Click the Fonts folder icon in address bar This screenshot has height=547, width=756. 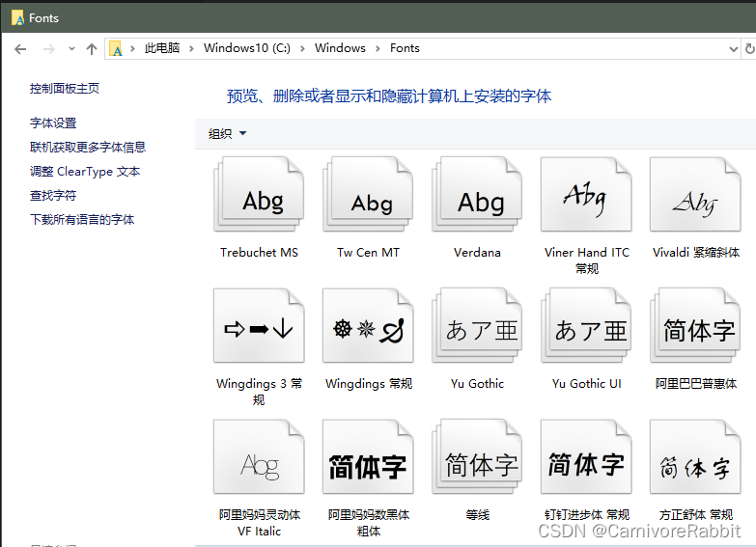(116, 48)
